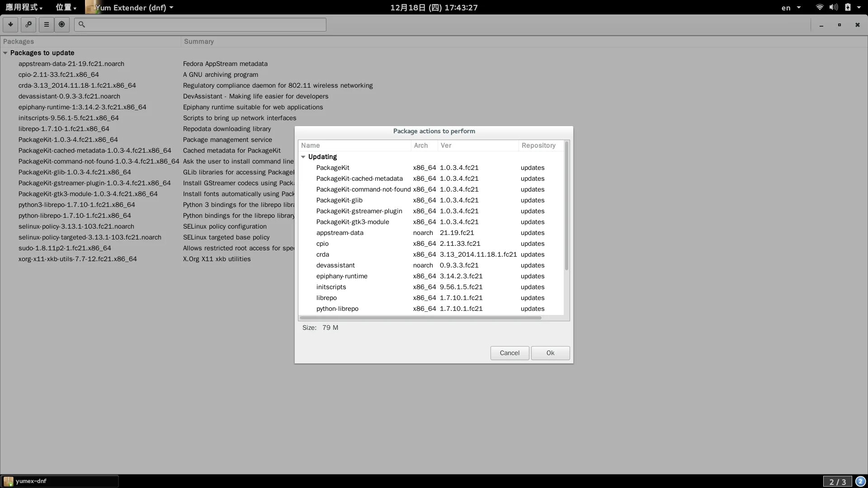Click the search magnifier icon
Image resolution: width=868 pixels, height=488 pixels.
[x=82, y=24]
